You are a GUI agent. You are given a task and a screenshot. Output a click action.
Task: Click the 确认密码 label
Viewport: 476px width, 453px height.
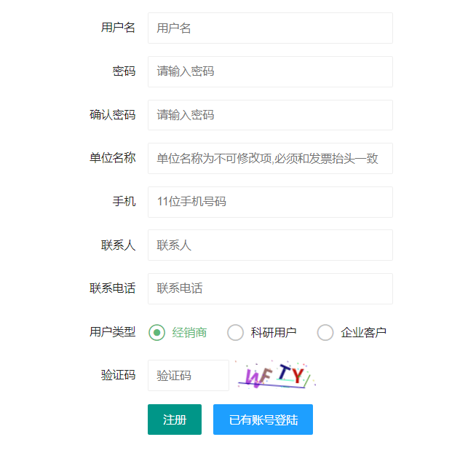coord(112,115)
